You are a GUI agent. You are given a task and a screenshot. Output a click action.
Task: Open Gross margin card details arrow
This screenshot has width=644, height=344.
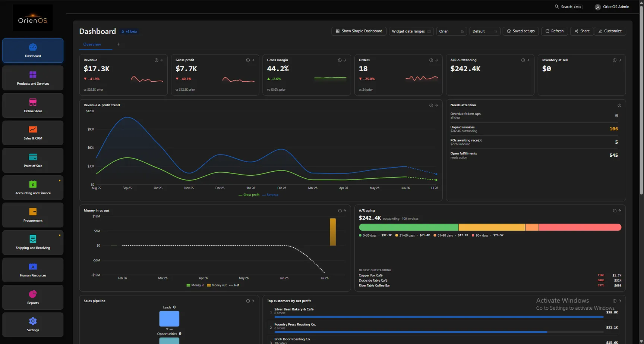coord(345,60)
